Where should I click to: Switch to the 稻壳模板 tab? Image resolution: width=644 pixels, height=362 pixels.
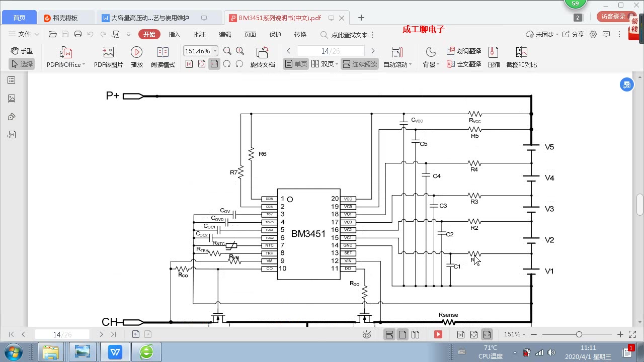point(65,18)
